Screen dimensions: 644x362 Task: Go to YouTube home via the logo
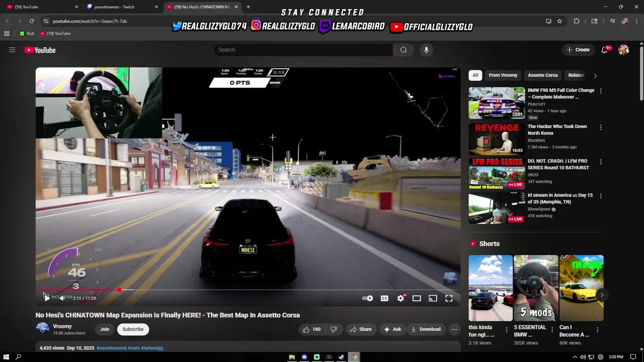[40, 50]
